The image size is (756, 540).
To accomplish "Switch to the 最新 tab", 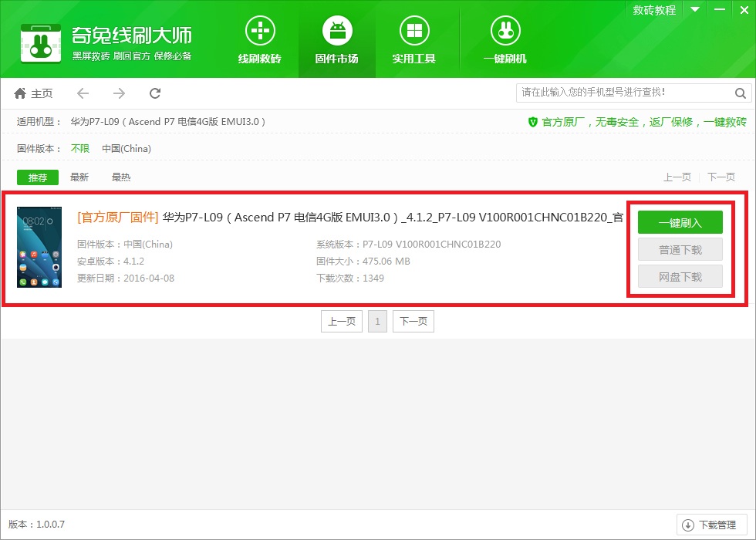I will point(79,177).
